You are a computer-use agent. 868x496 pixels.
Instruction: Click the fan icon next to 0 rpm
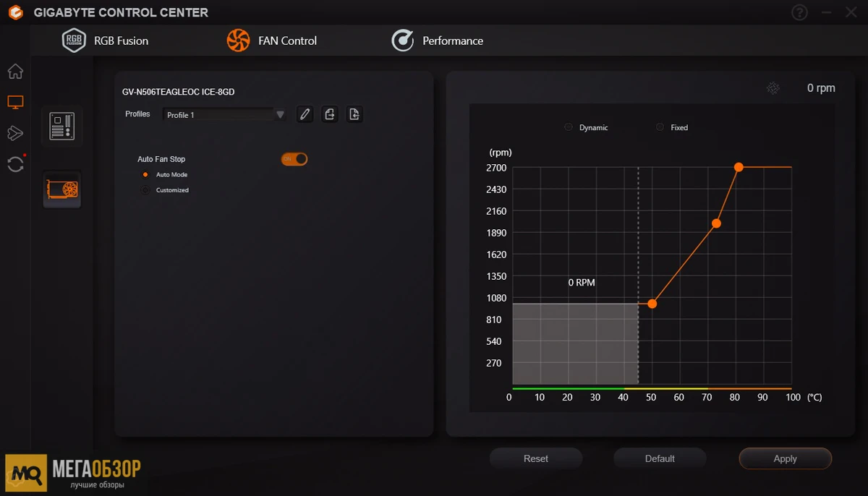coord(773,87)
